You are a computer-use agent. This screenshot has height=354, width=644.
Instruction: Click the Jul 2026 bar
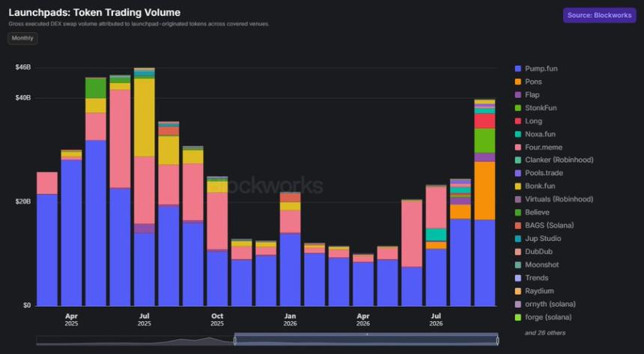tap(436, 245)
